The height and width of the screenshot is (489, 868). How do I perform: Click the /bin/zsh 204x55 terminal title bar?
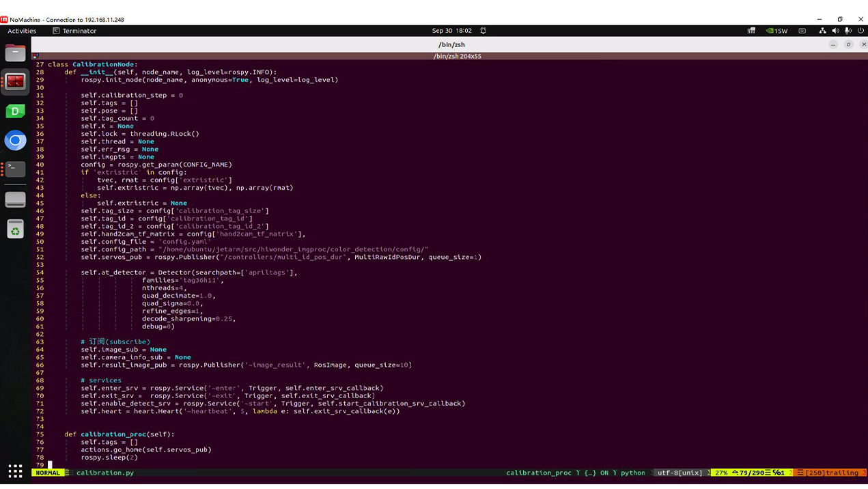point(457,56)
